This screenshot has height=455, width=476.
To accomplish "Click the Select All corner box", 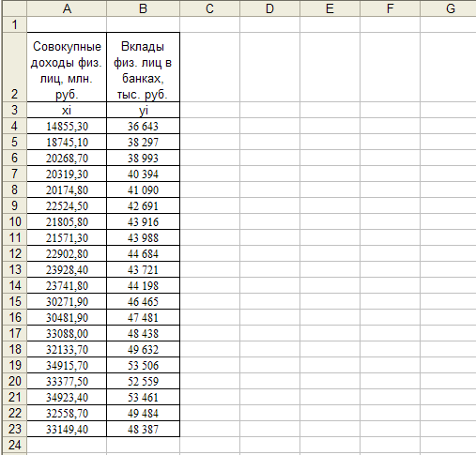I will (x=14, y=8).
